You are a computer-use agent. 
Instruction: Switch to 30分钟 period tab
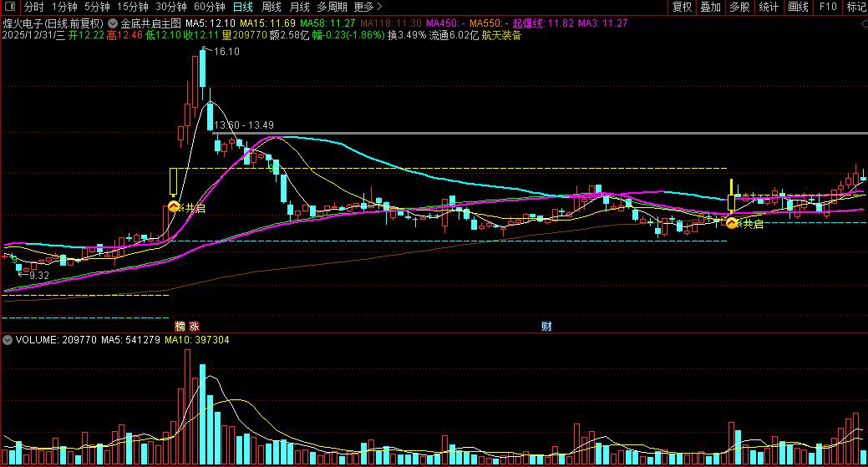coord(171,8)
